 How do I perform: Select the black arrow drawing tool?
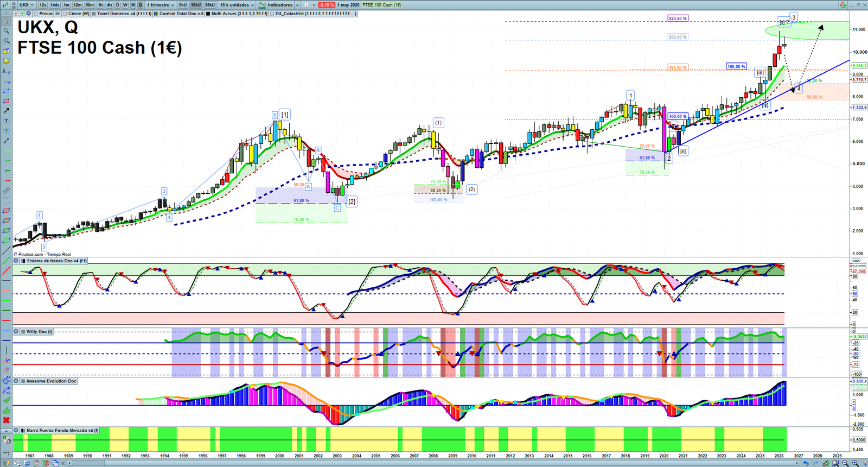click(x=6, y=111)
